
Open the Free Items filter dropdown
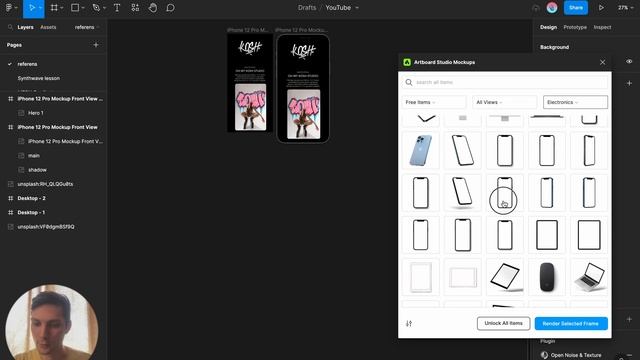(434, 102)
